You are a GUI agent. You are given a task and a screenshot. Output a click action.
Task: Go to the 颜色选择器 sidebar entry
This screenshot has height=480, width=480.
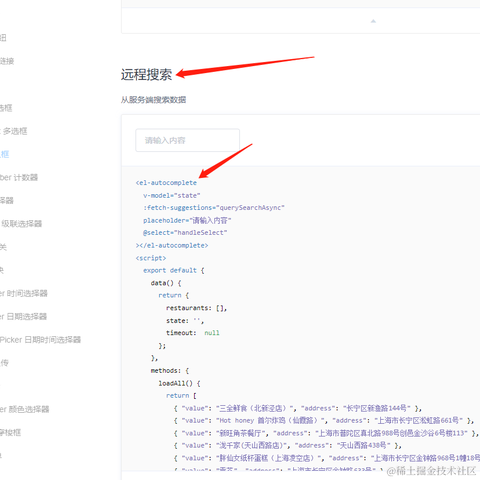[x=25, y=409]
